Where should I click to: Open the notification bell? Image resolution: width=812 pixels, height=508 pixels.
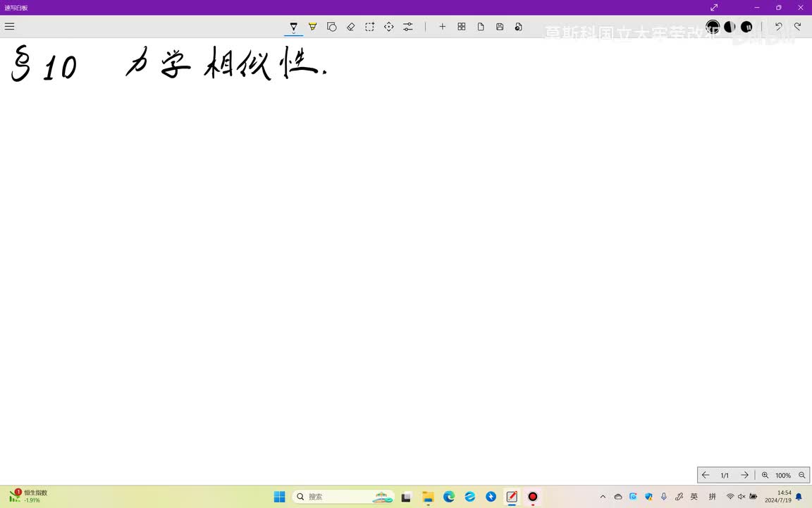[x=799, y=497]
